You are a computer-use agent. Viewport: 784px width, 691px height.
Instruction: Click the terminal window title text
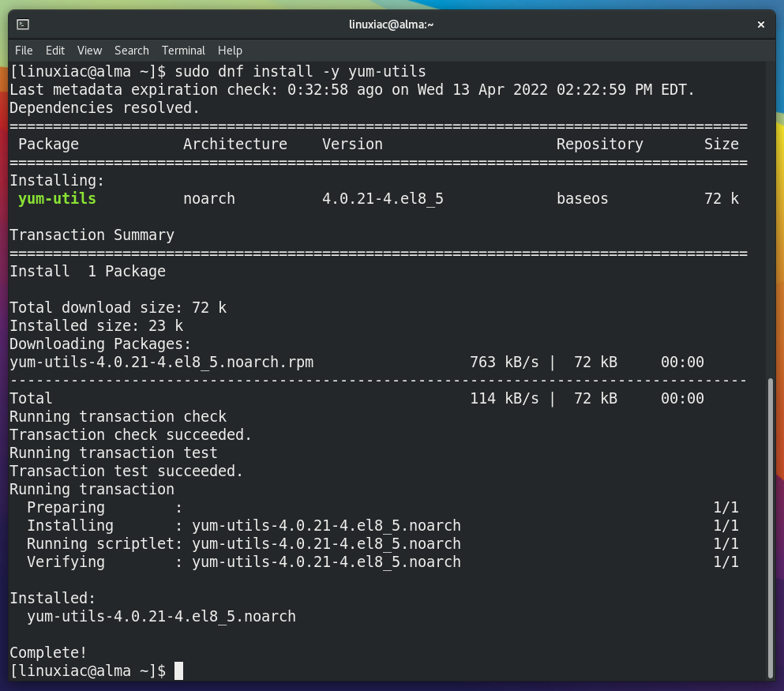(392, 24)
